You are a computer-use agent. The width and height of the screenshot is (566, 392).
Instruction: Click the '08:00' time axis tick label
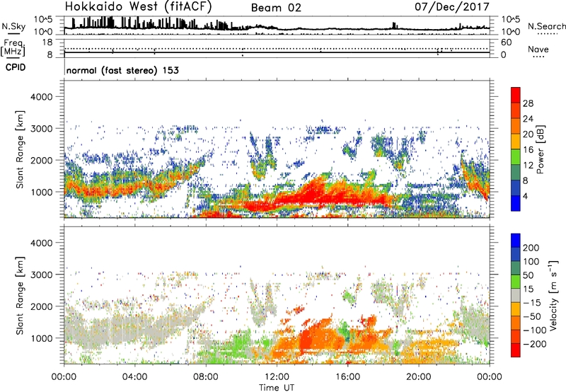(206, 377)
